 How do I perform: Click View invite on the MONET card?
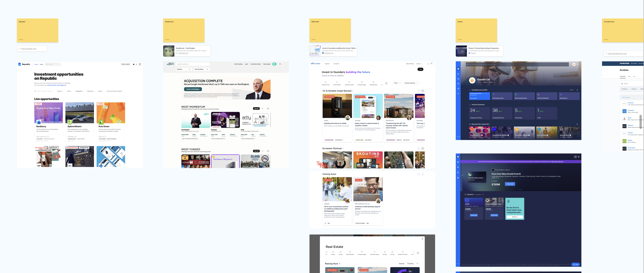[x=474, y=215]
